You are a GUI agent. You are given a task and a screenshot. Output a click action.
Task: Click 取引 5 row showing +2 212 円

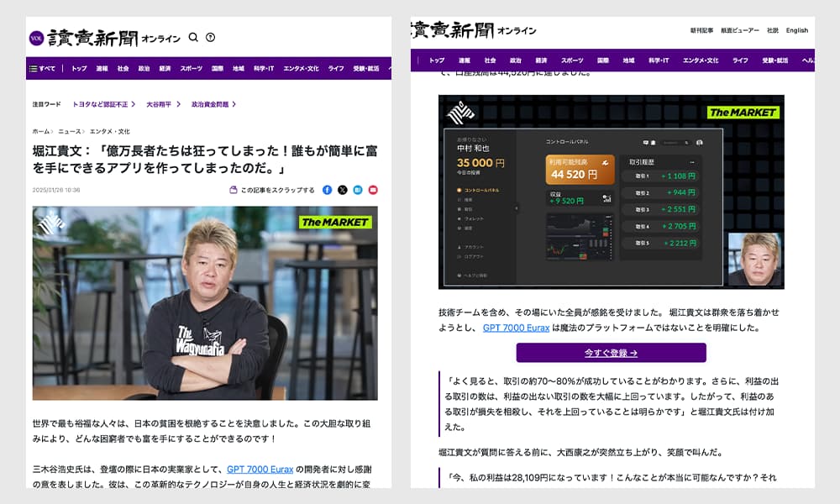[x=662, y=243]
